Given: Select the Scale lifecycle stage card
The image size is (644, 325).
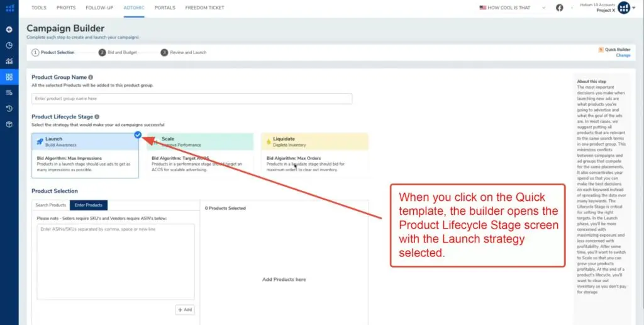Looking at the screenshot, I should click(x=199, y=155).
